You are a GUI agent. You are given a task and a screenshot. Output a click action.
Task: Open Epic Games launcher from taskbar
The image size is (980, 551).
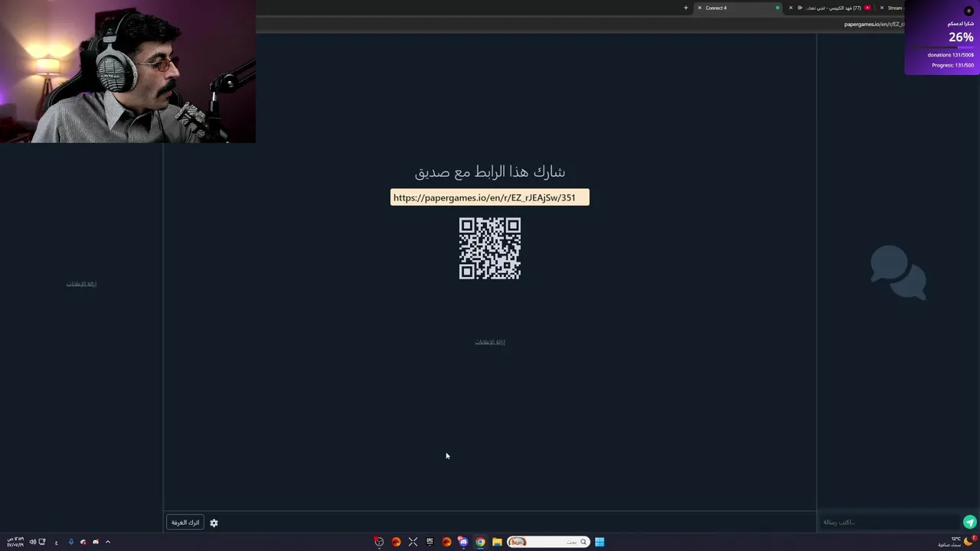pyautogui.click(x=430, y=542)
